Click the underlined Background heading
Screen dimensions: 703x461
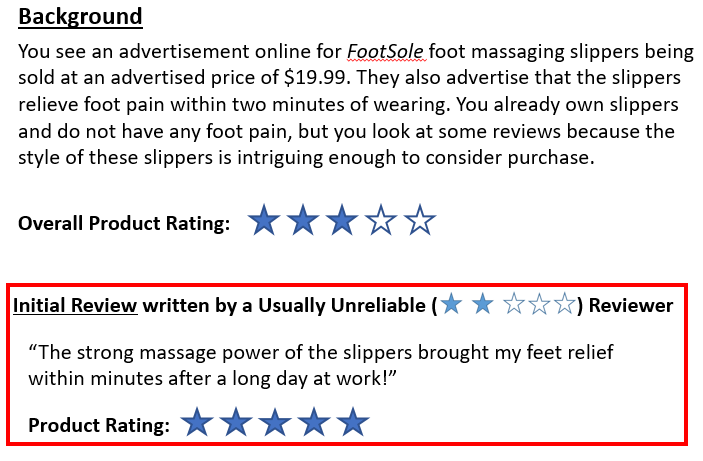80,17
